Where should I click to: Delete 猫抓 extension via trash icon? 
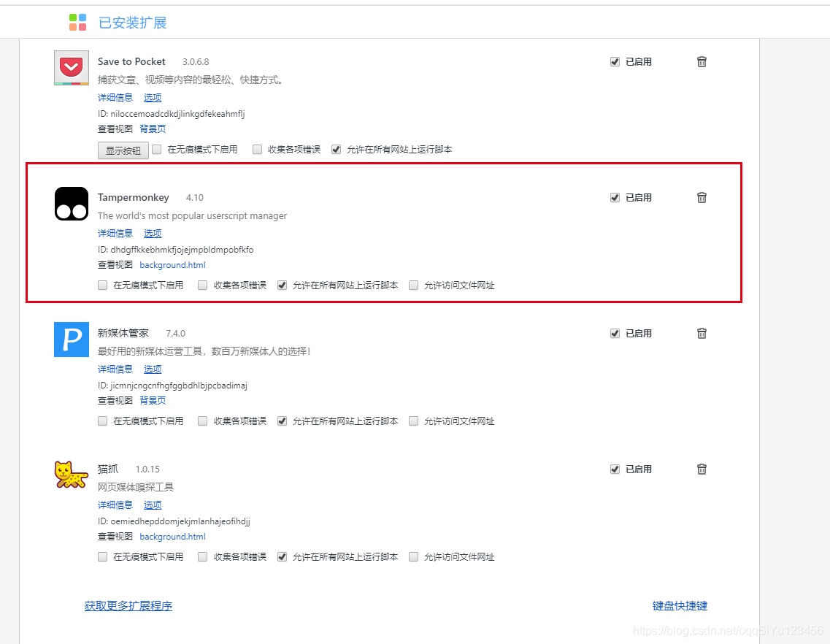click(702, 469)
